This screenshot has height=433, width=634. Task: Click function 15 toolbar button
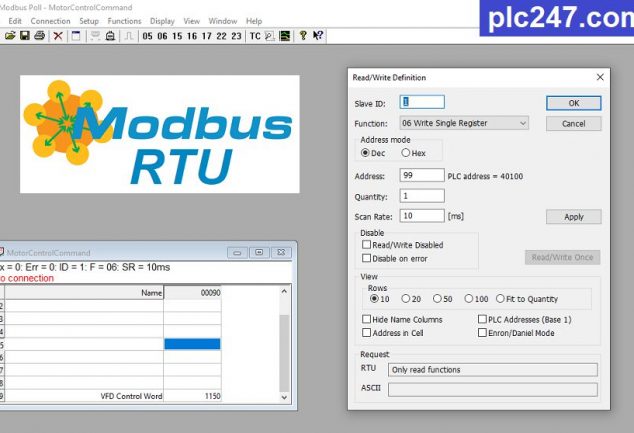[177, 36]
